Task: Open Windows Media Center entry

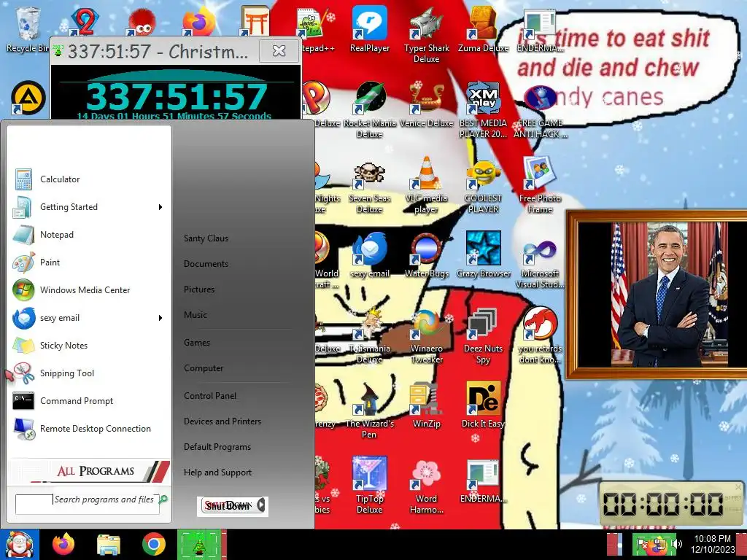Action: click(x=88, y=290)
